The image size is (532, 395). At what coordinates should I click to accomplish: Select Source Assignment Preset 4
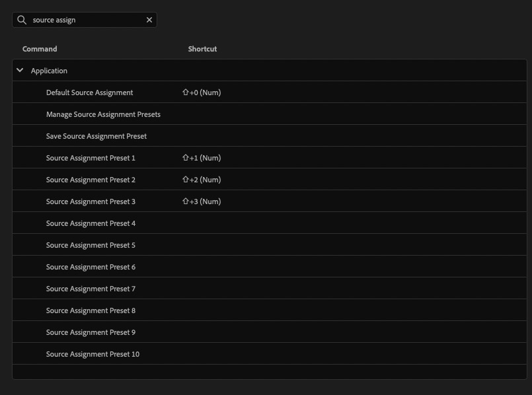tap(91, 223)
